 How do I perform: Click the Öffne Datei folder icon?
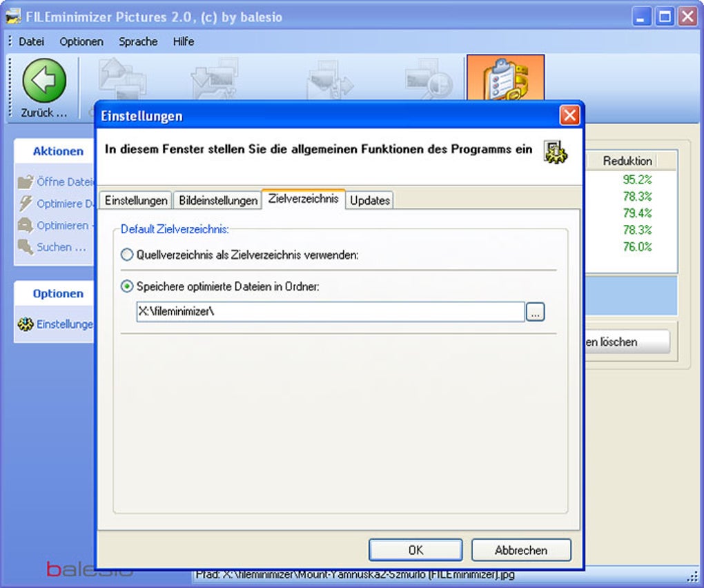(26, 182)
